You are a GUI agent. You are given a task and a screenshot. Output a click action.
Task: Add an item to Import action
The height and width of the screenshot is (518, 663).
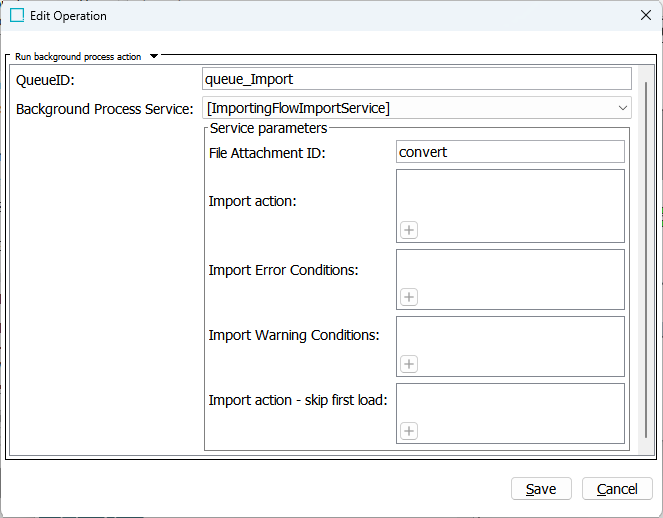409,230
